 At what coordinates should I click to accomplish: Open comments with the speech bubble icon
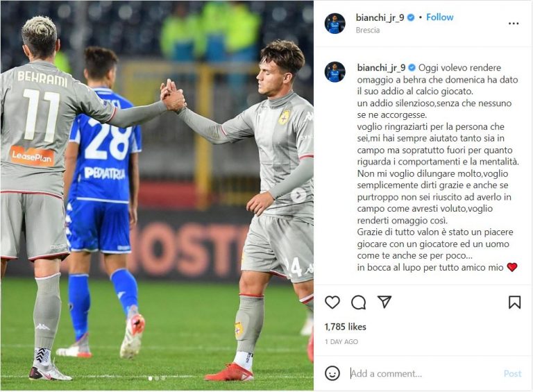coord(358,302)
